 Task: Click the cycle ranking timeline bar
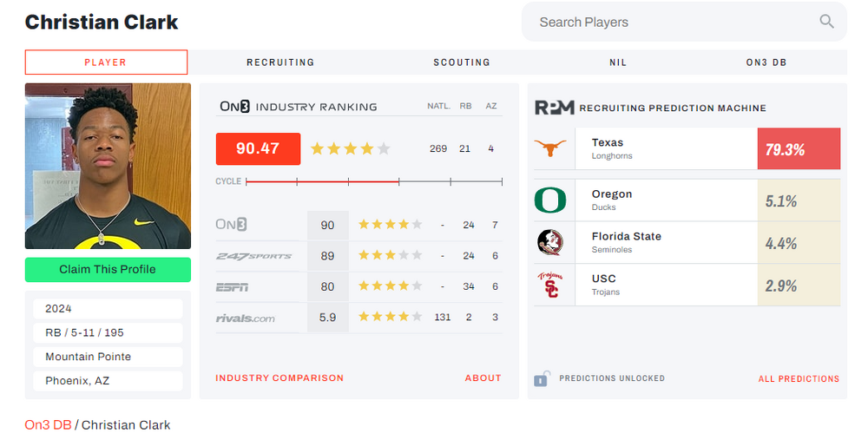373,181
